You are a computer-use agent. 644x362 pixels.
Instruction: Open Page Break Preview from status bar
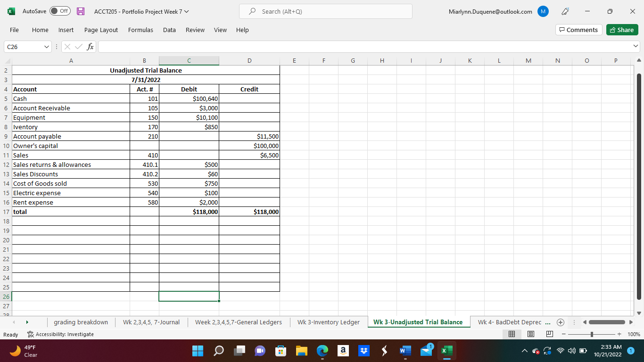(x=549, y=334)
